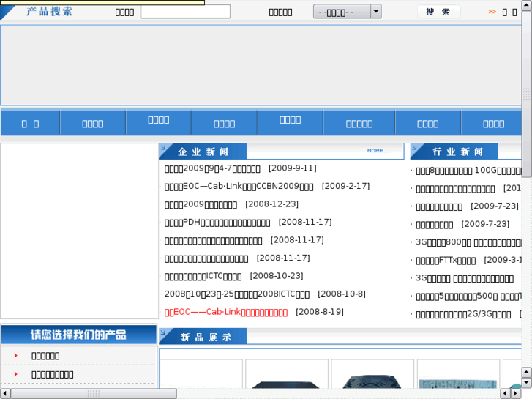Click the fourth navigation bar menu item

(x=224, y=124)
